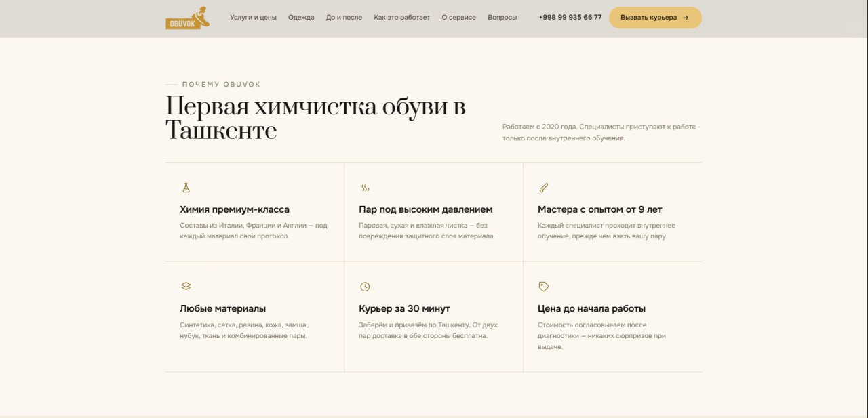This screenshot has height=418, width=868.
Task: Click description Синтетика, сетка, резина, кожа, замша
Action: click(x=244, y=330)
